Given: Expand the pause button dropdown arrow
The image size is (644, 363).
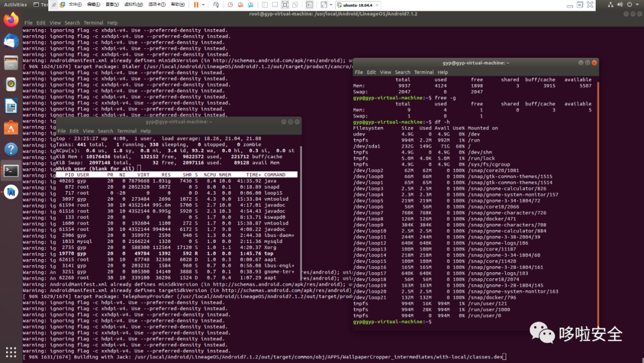Looking at the screenshot, I should [203, 5].
